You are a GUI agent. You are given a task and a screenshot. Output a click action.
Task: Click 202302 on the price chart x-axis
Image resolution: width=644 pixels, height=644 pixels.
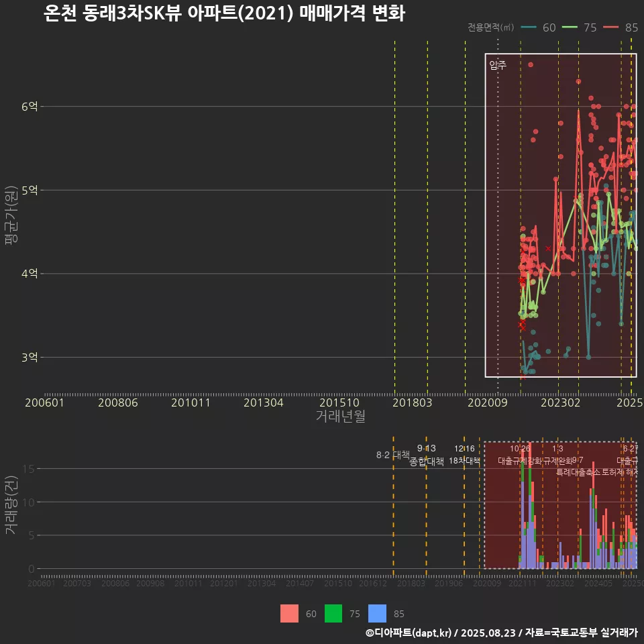click(x=561, y=402)
